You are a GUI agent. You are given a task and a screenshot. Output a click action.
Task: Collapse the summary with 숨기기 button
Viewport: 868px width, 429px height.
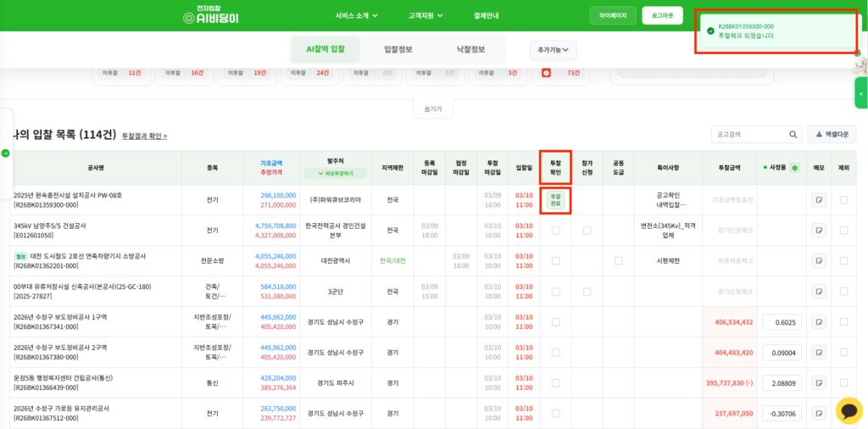(433, 108)
